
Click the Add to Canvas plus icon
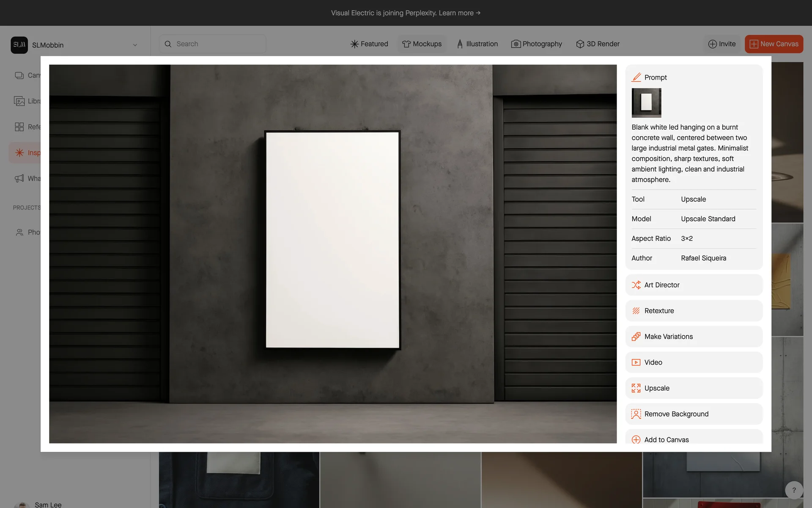pyautogui.click(x=636, y=439)
